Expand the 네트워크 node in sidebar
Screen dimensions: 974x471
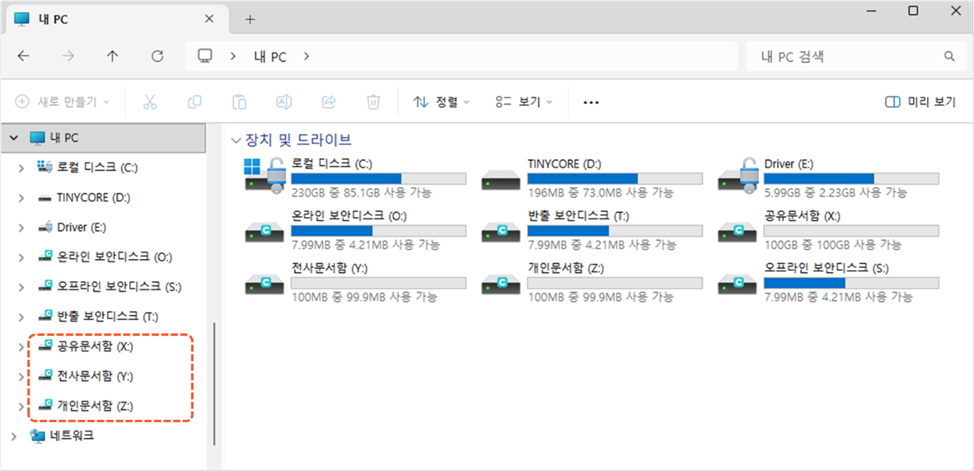point(13,436)
